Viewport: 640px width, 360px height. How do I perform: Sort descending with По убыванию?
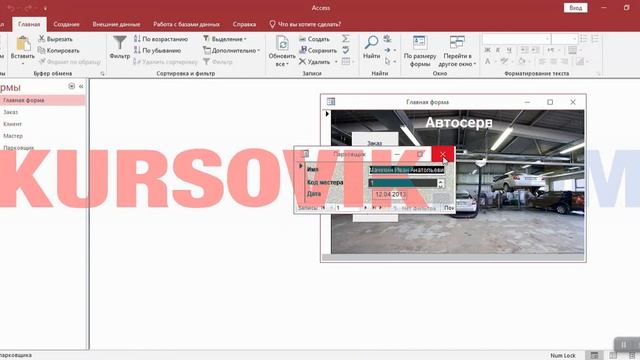[x=158, y=50]
